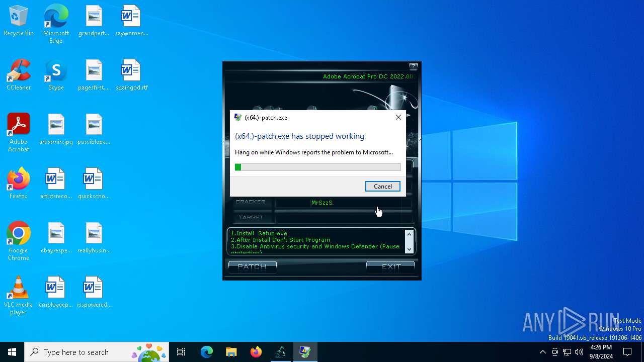Open the network status tray icon
The width and height of the screenshot is (644, 362).
click(x=567, y=352)
